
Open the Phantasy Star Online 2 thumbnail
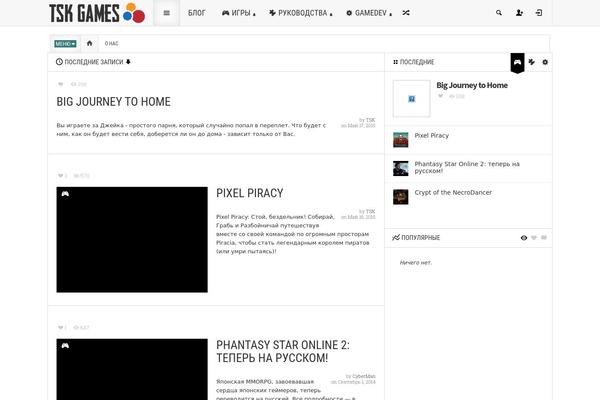[x=132, y=369]
